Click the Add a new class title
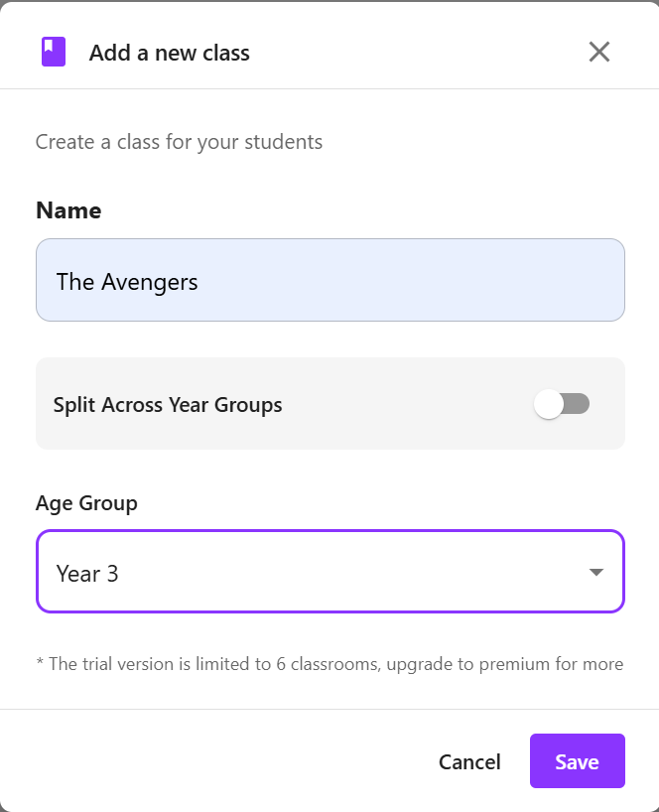The width and height of the screenshot is (659, 812). coord(170,53)
